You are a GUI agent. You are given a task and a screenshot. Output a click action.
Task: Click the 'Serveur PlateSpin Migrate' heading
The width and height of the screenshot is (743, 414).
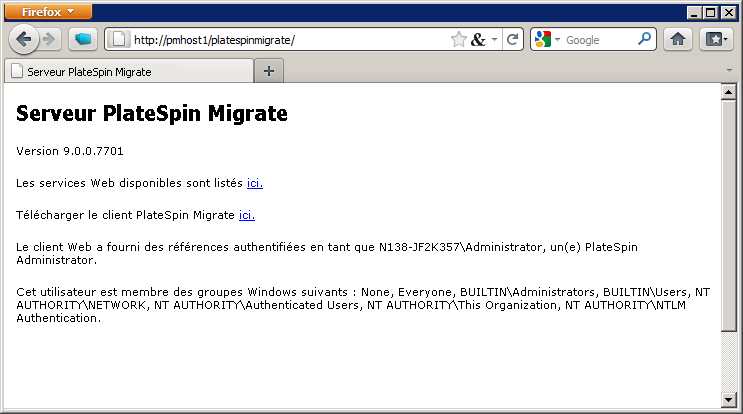point(152,113)
